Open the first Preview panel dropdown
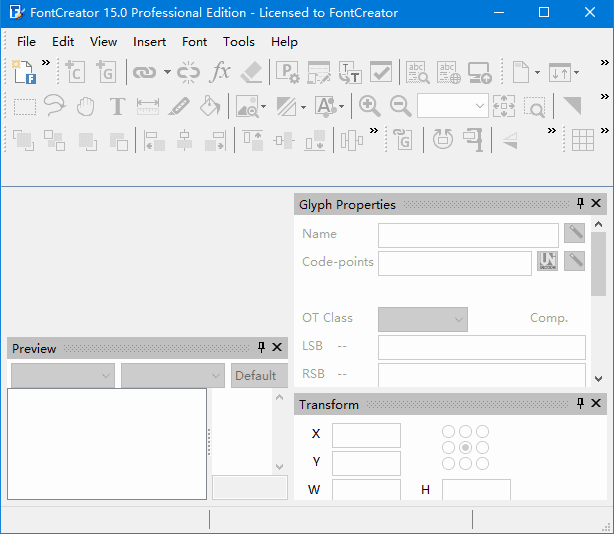The height and width of the screenshot is (535, 614). (x=63, y=376)
